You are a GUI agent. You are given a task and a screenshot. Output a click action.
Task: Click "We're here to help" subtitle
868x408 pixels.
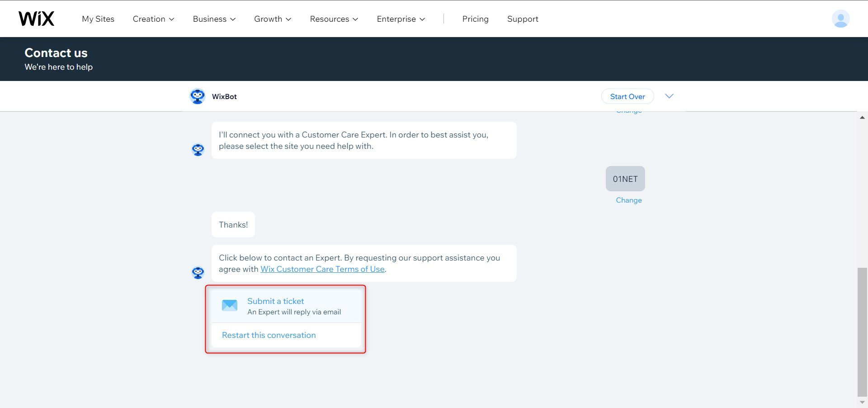click(x=59, y=67)
